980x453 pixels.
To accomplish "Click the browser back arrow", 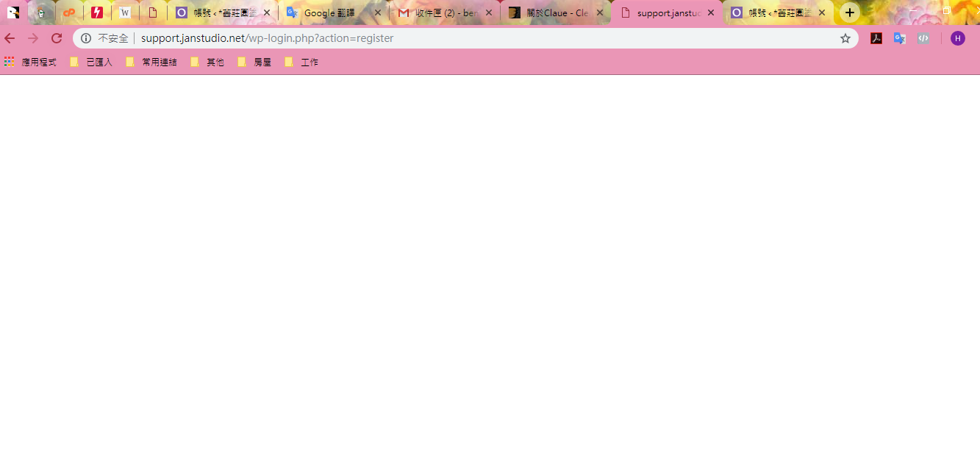I will (x=10, y=38).
